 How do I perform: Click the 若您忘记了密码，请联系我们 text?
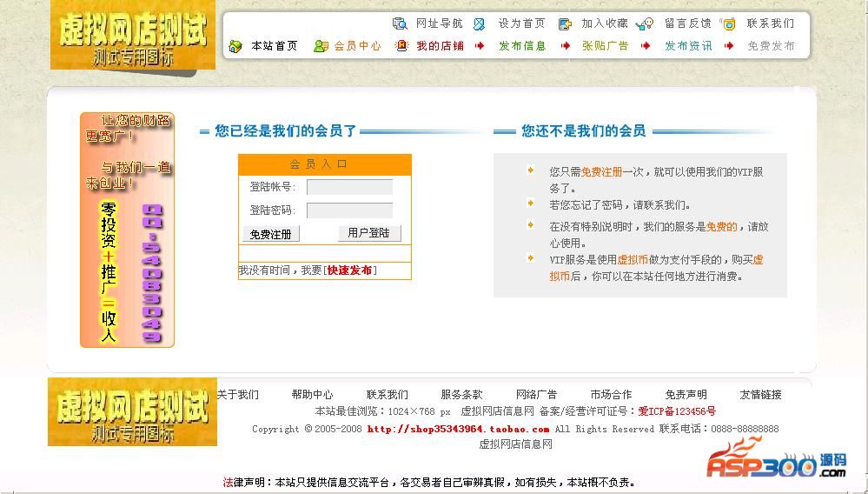[x=620, y=205]
